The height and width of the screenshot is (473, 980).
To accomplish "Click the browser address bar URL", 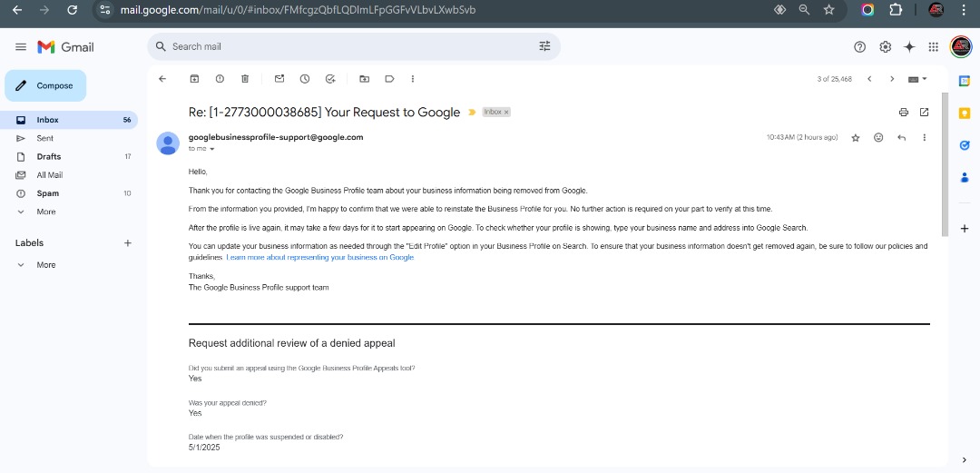I will pos(299,10).
